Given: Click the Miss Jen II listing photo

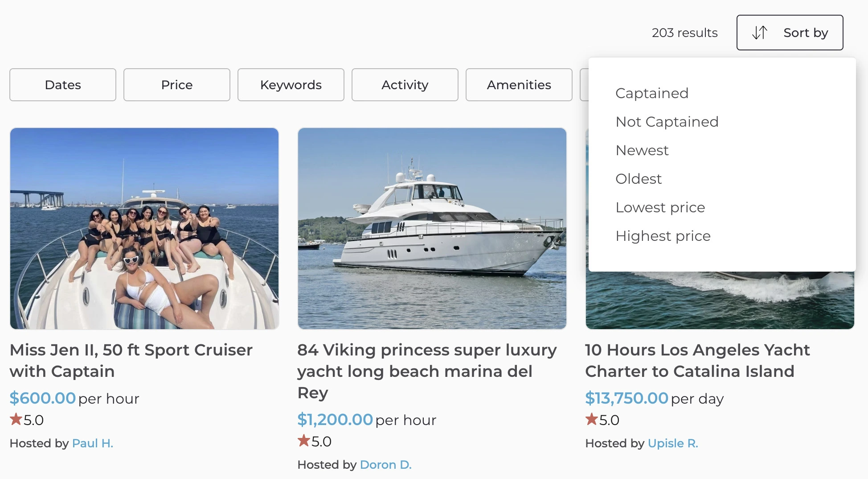Looking at the screenshot, I should click(x=145, y=229).
